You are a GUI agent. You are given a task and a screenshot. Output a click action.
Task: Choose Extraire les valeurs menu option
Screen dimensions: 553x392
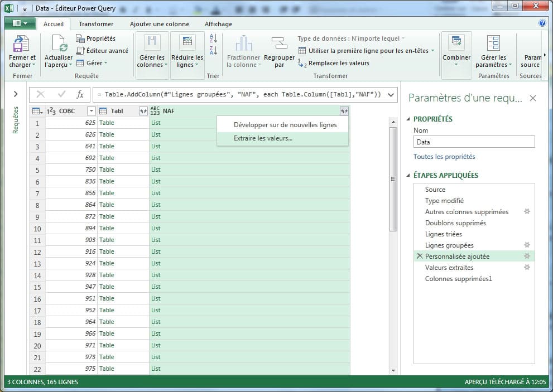pyautogui.click(x=263, y=138)
